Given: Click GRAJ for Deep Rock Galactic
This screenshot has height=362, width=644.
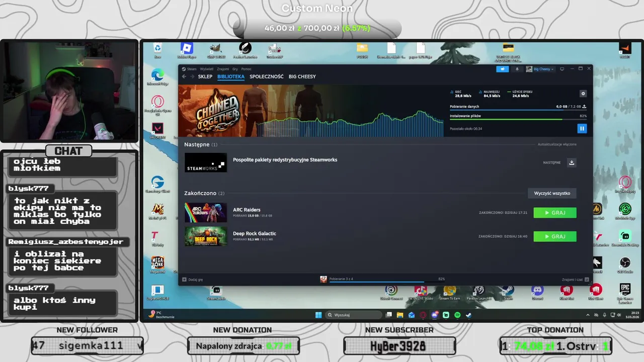Looking at the screenshot, I should [555, 236].
